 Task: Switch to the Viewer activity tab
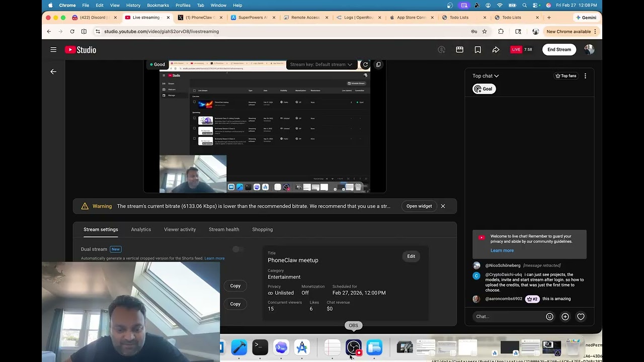tap(180, 229)
